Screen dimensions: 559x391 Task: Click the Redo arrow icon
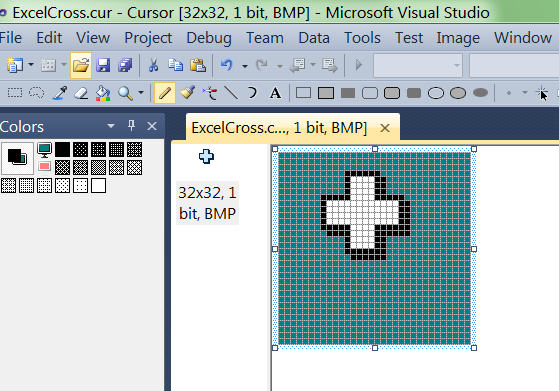pos(262,65)
